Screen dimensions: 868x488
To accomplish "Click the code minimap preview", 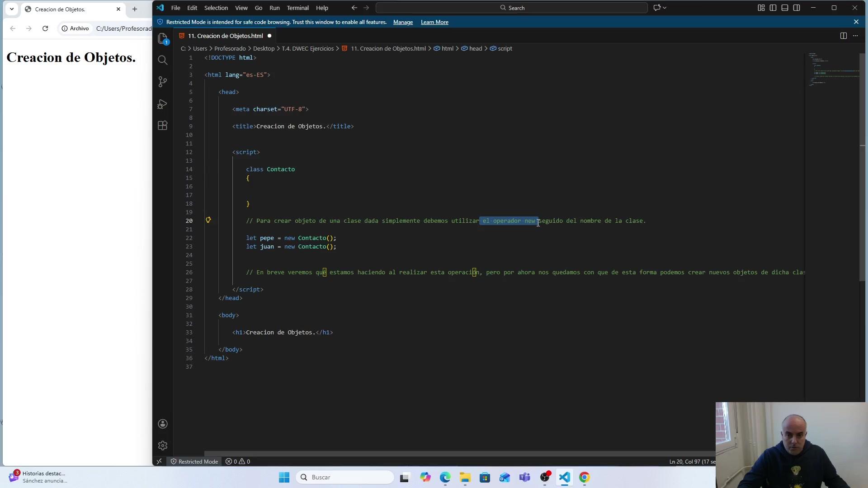I will (x=833, y=69).
